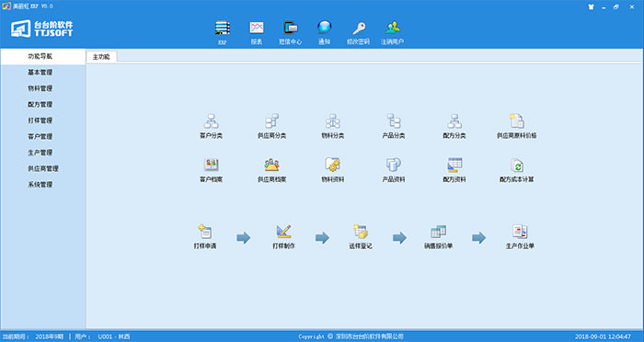Screen dimensions: 644x342
Task: Open 供应商管理 in the sidebar
Action: (x=43, y=168)
